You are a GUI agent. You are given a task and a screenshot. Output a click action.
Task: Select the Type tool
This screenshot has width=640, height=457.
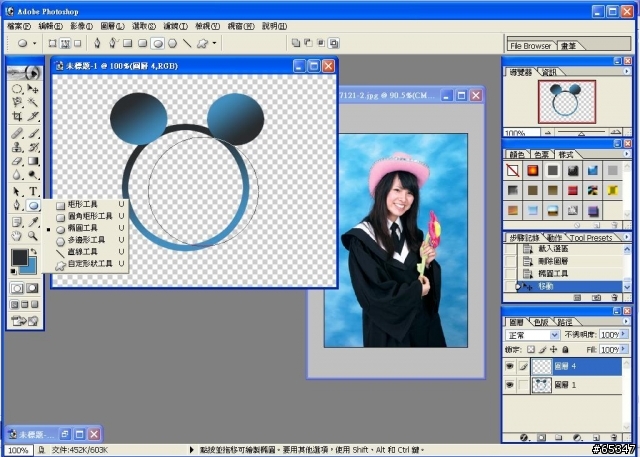[33, 191]
